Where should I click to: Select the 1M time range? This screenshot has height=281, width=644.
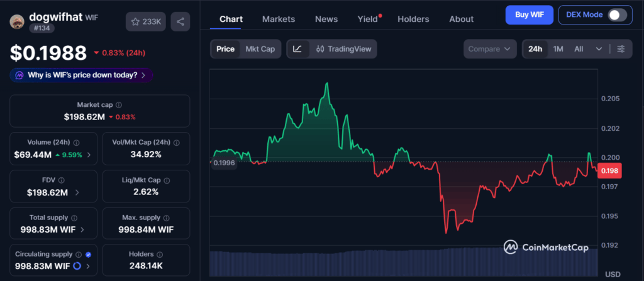tap(558, 48)
